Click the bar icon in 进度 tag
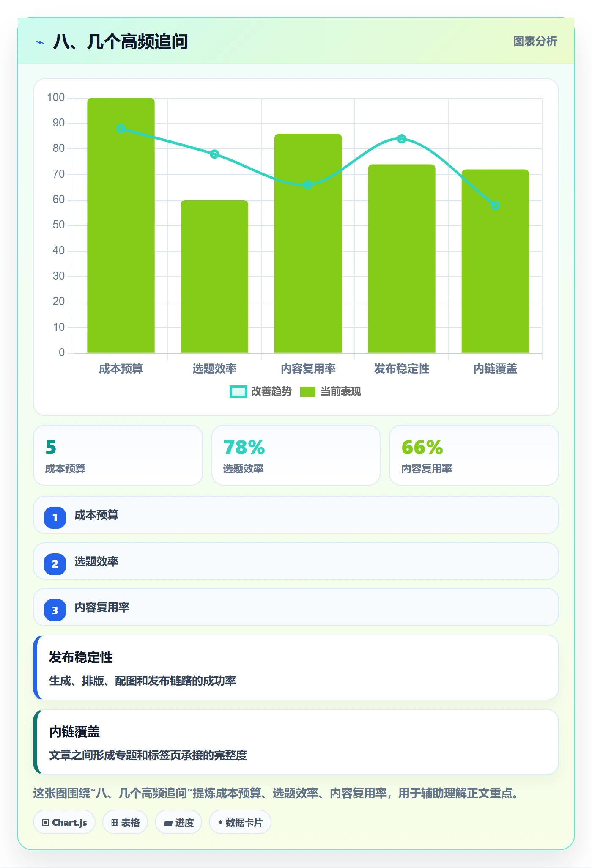The width and height of the screenshot is (592, 868). coord(168,823)
